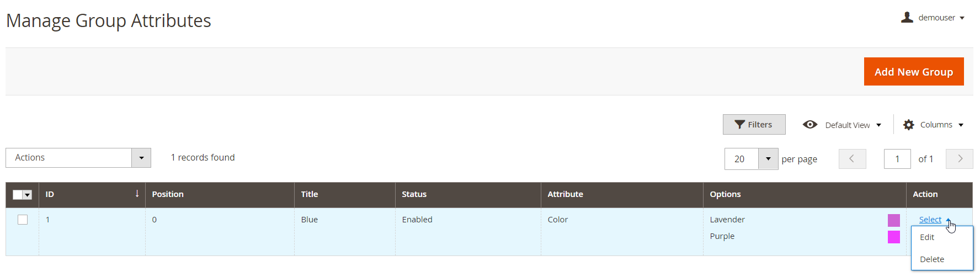Choose Edit from the action menu
This screenshot has height=277, width=980.
[x=927, y=237]
